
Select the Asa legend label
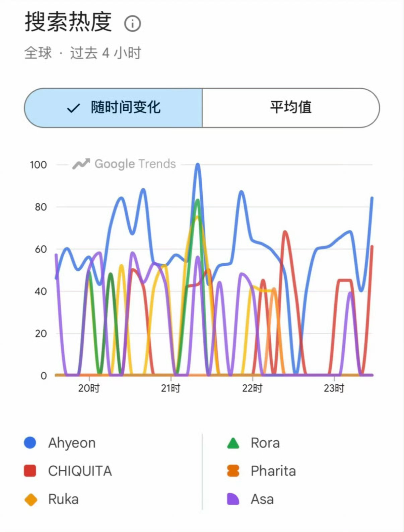click(x=262, y=499)
